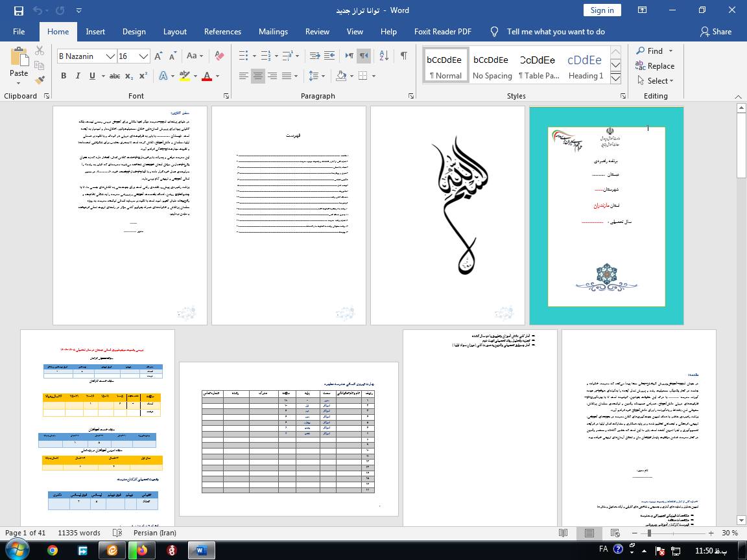
Task: Click the Paste clipboard icon
Action: point(19,56)
